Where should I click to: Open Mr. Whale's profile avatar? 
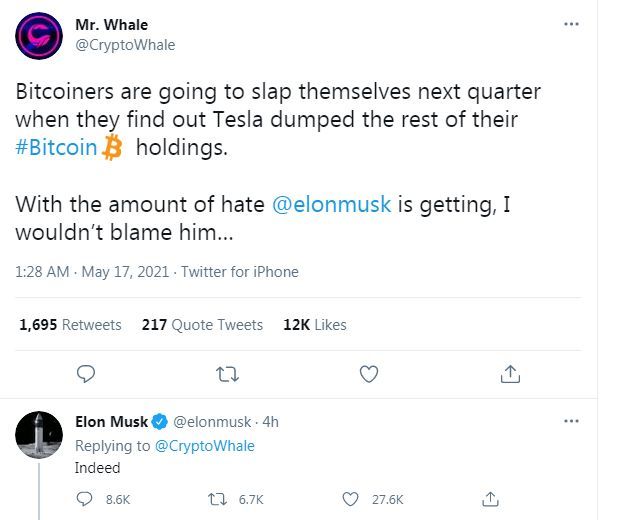click(x=39, y=36)
